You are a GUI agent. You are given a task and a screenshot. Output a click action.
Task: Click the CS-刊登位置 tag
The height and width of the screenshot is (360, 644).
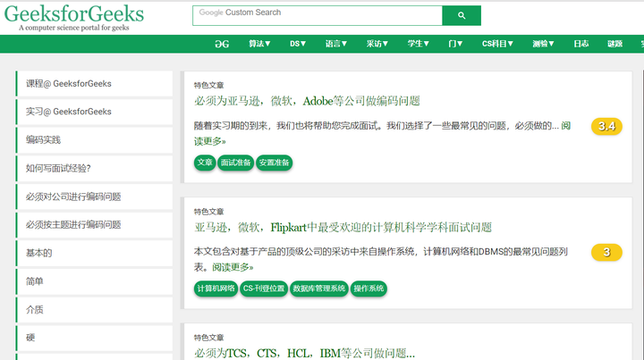[x=264, y=289]
